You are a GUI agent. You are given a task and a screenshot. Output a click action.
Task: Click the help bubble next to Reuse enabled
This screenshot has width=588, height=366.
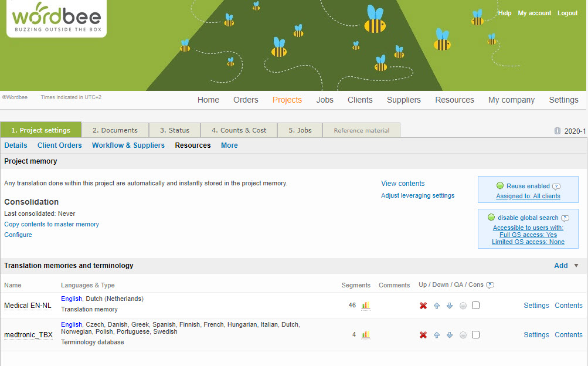click(556, 186)
